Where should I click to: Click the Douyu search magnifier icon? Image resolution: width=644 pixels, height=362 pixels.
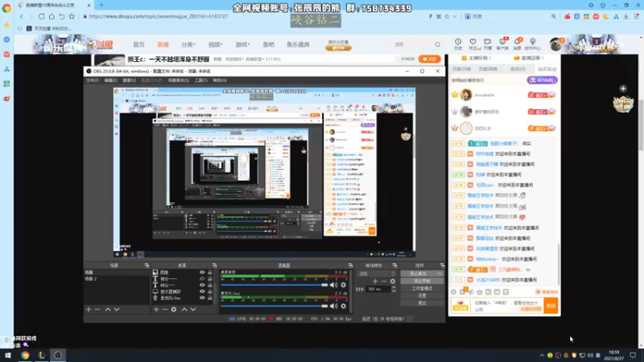(437, 44)
